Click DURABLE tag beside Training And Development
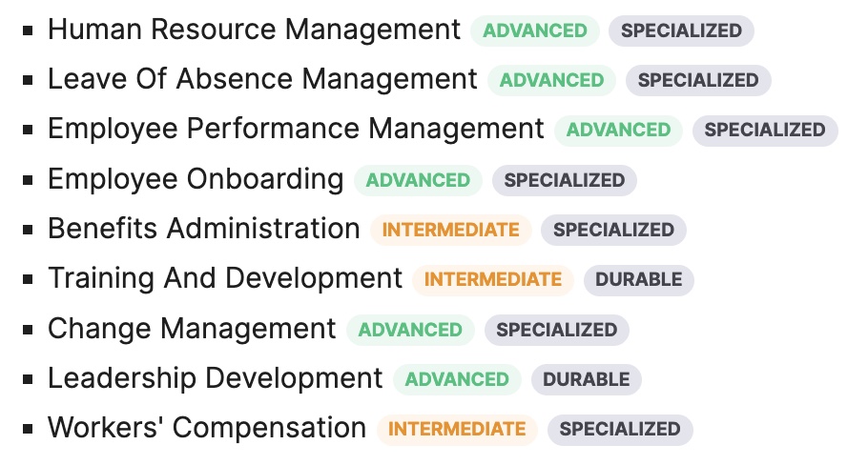Image resolution: width=868 pixels, height=465 pixels. (639, 279)
